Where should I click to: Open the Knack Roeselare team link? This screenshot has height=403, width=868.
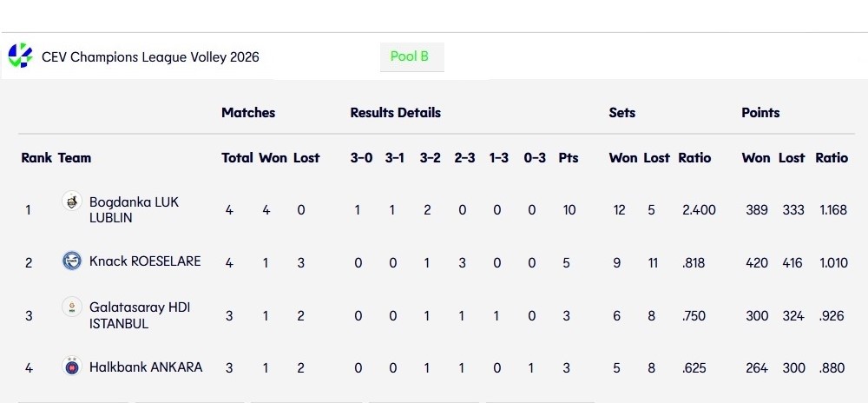point(145,261)
